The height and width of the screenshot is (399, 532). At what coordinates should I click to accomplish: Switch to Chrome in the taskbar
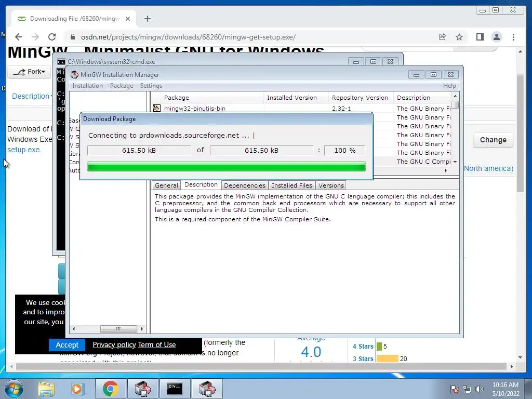[x=110, y=389]
